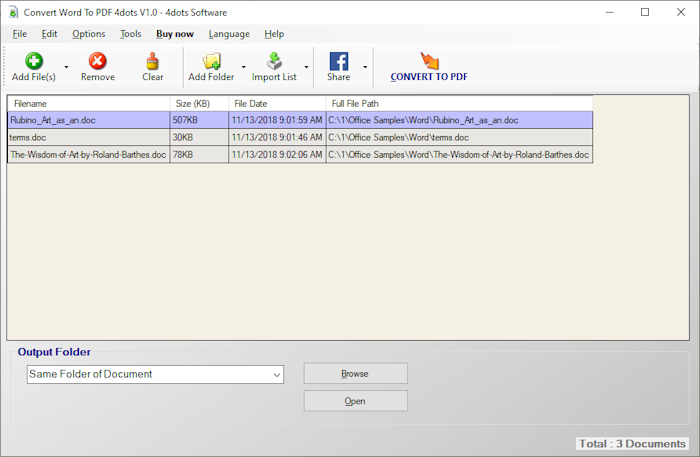Open the Buy now menu
Viewport: 700px width, 457px height.
click(175, 34)
